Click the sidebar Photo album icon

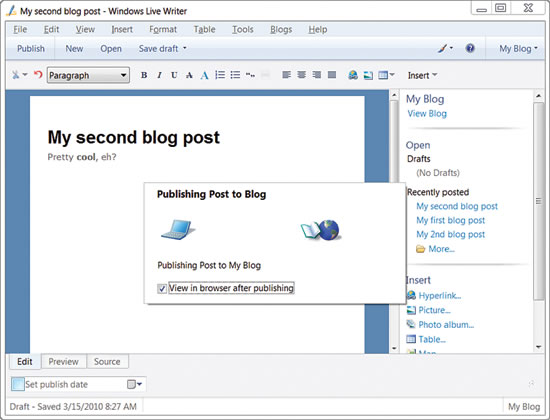point(411,324)
